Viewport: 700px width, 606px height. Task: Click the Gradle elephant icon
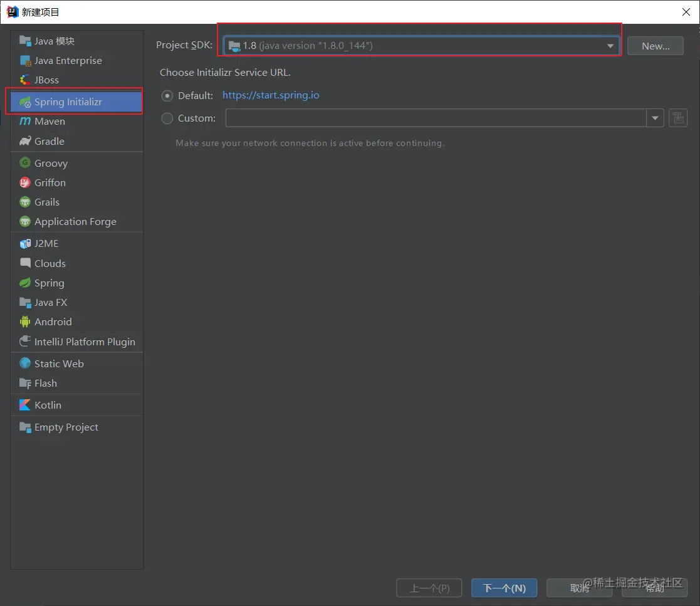[x=25, y=141]
